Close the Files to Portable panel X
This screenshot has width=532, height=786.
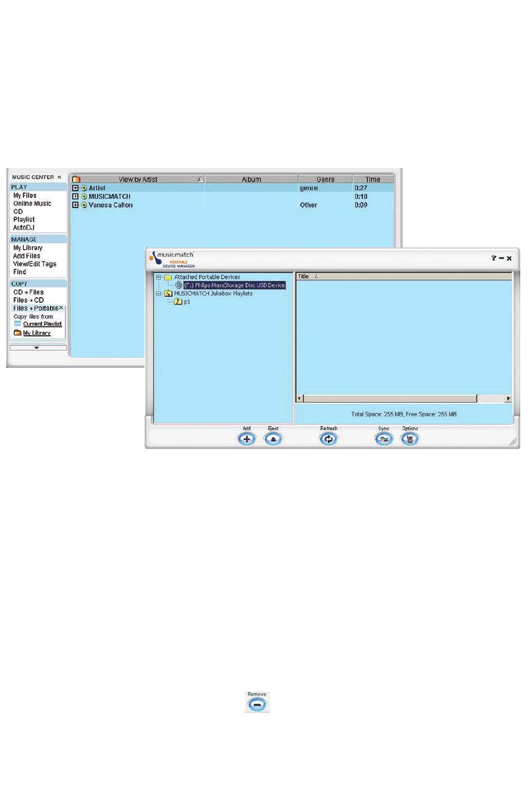[62, 308]
